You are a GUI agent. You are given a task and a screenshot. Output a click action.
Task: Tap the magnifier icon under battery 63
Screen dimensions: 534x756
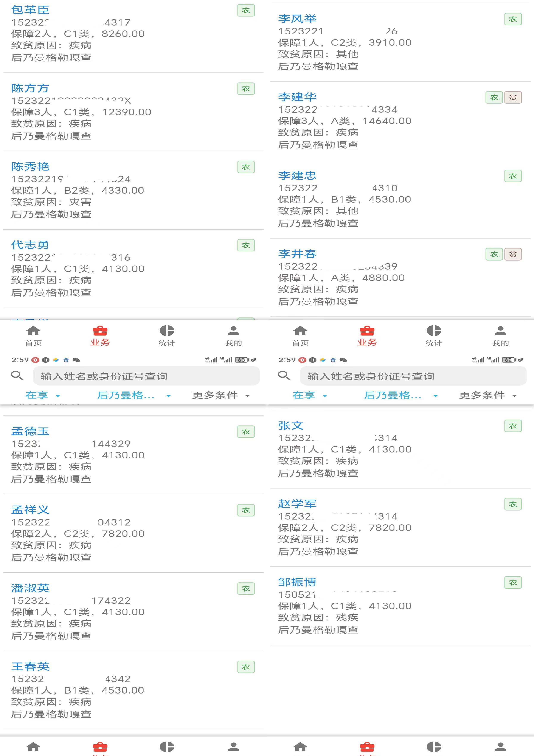17,375
